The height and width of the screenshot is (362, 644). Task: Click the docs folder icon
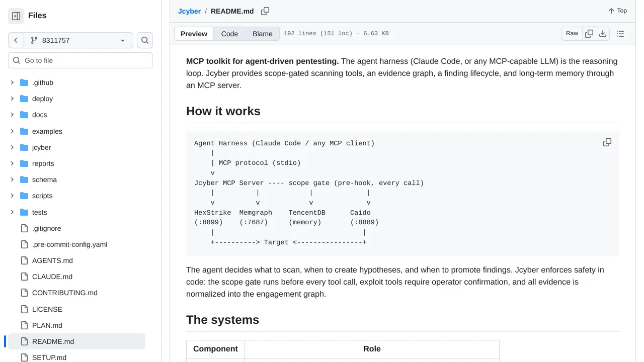(24, 115)
